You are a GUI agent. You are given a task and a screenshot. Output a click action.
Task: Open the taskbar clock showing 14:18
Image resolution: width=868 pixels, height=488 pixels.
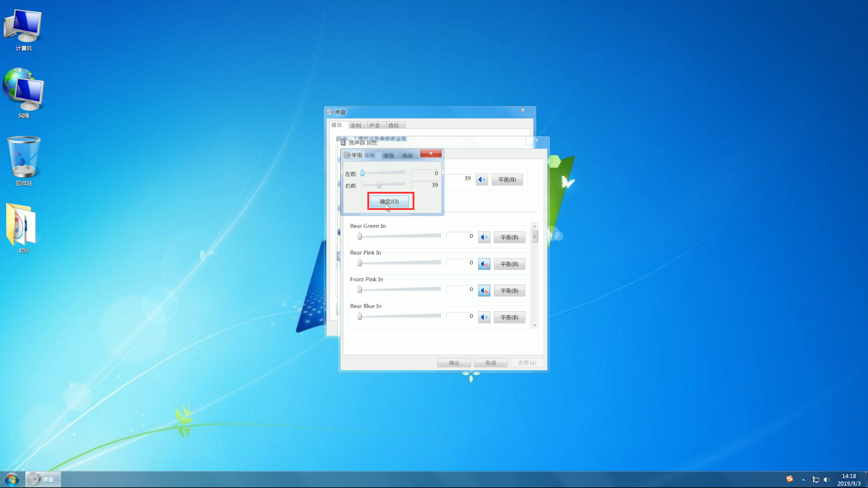849,480
